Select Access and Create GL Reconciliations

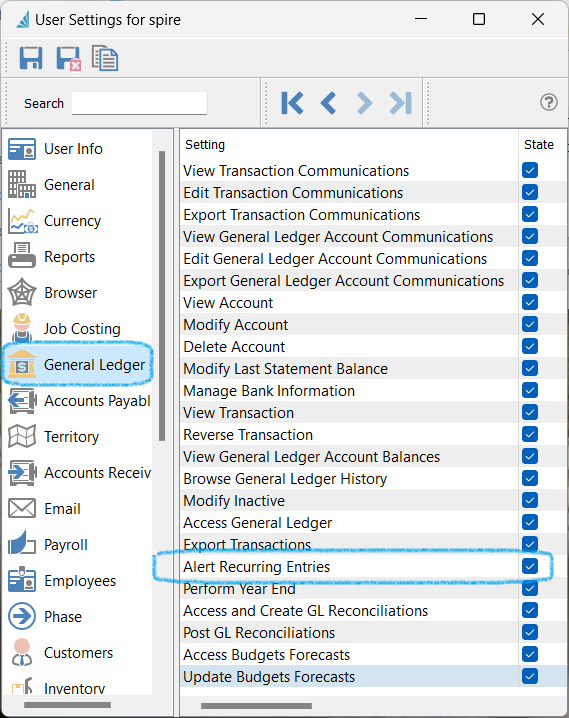(x=305, y=611)
